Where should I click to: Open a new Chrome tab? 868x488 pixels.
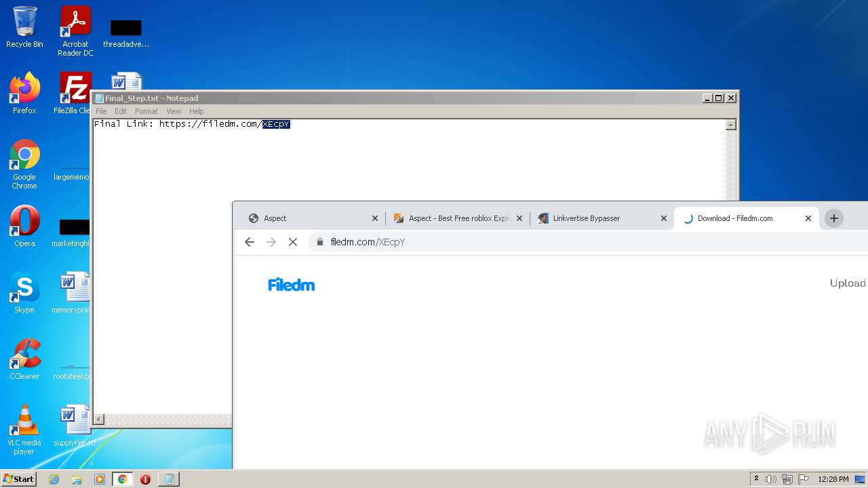[x=834, y=218]
